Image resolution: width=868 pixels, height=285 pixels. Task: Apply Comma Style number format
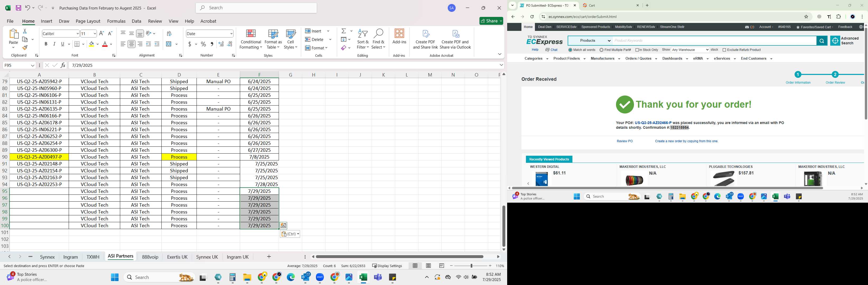(212, 44)
